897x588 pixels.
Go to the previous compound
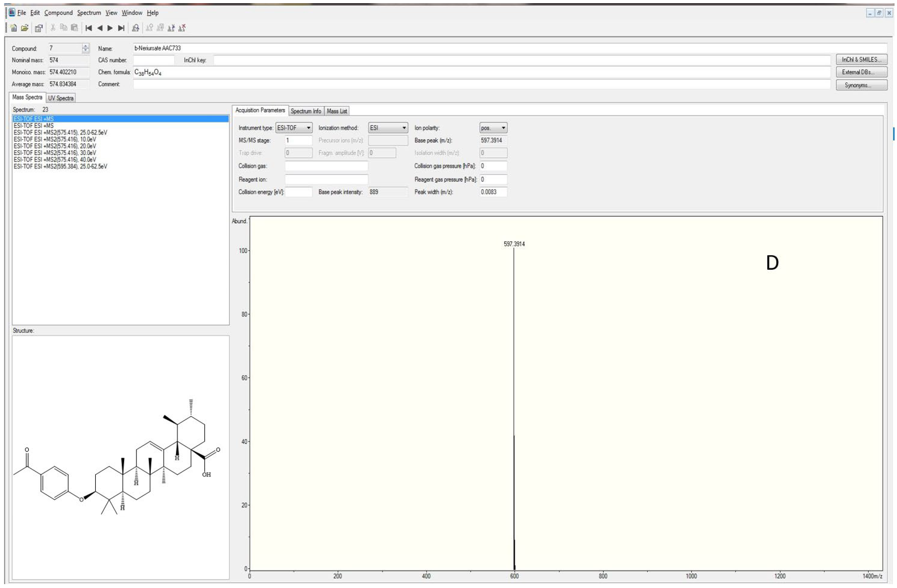pyautogui.click(x=100, y=28)
